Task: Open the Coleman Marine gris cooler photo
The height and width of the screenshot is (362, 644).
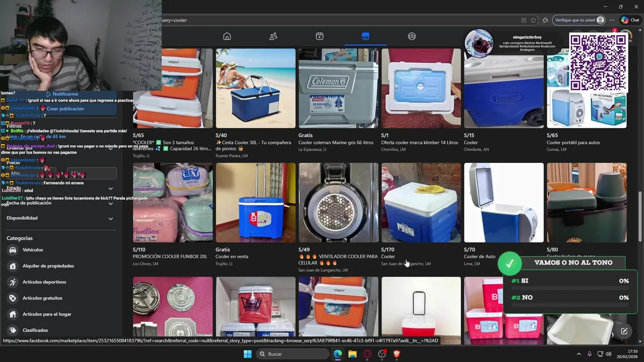Action: point(338,88)
